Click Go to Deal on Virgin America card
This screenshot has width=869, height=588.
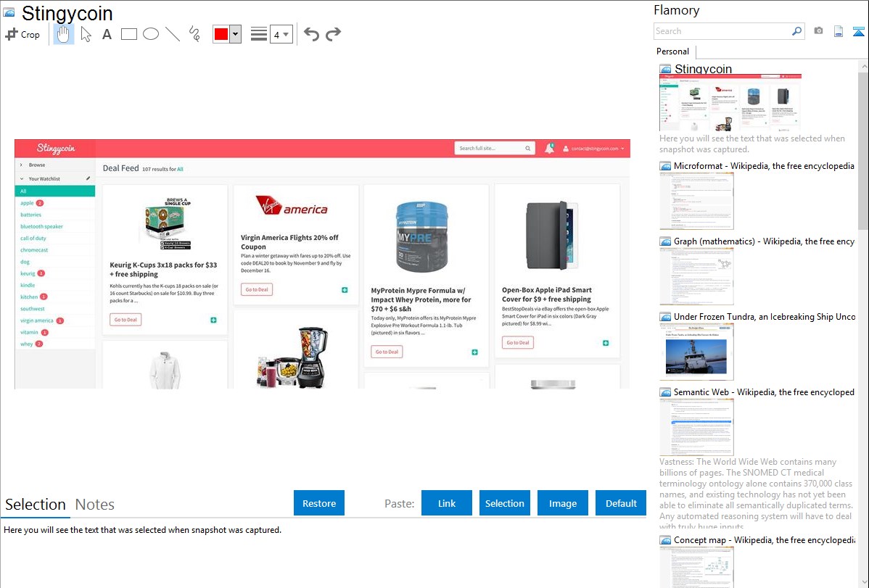(x=257, y=289)
